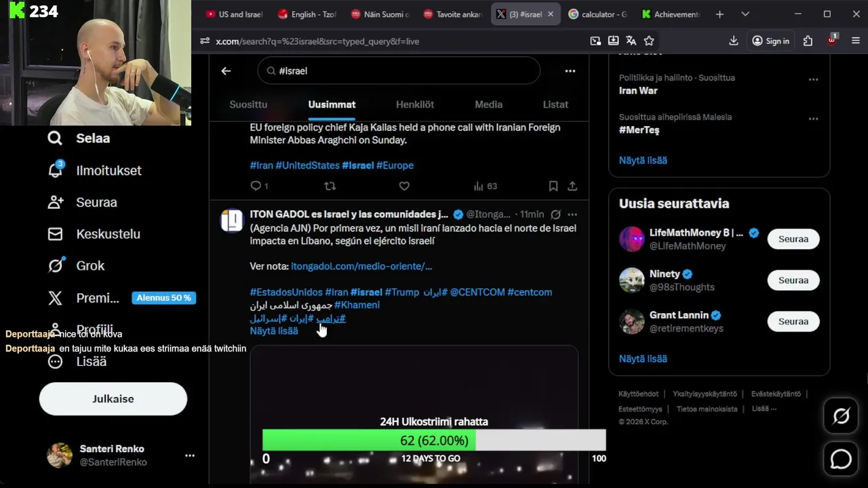
Task: Bookmark the Kaja Kallas post
Action: pos(553,186)
